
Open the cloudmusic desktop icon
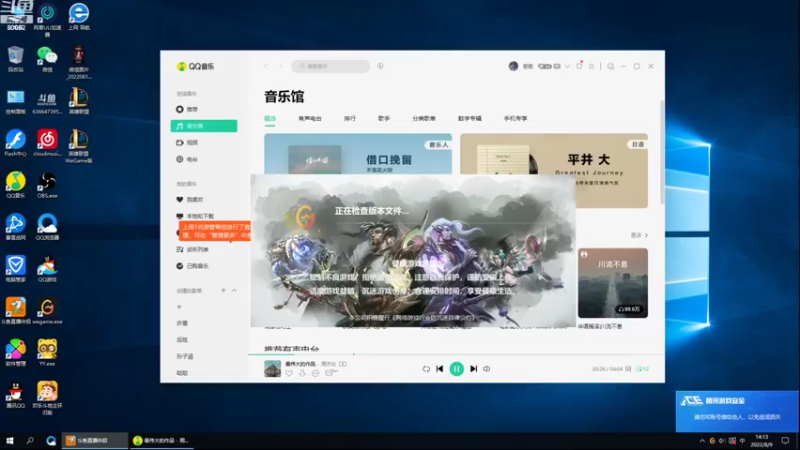coord(47,143)
